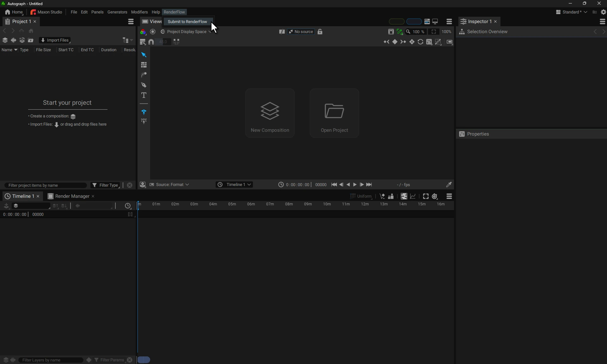This screenshot has height=364, width=607.
Task: Open the color wheel icon in viewer
Action: [143, 32]
